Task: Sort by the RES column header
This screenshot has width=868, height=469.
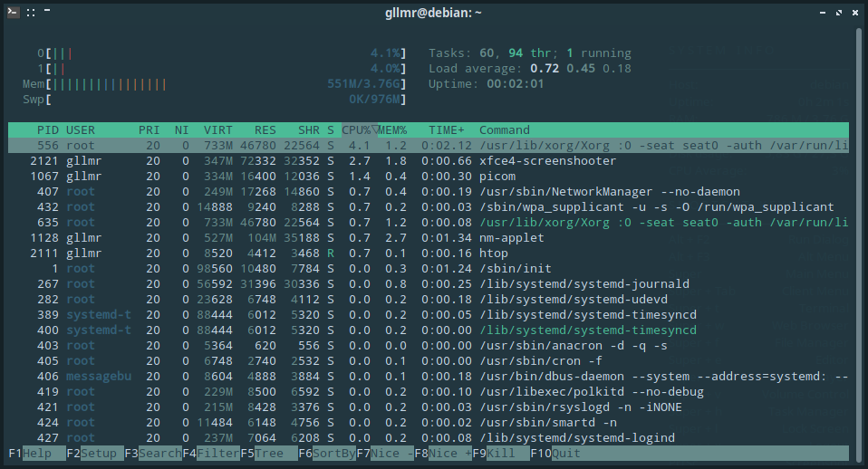Action: click(265, 130)
